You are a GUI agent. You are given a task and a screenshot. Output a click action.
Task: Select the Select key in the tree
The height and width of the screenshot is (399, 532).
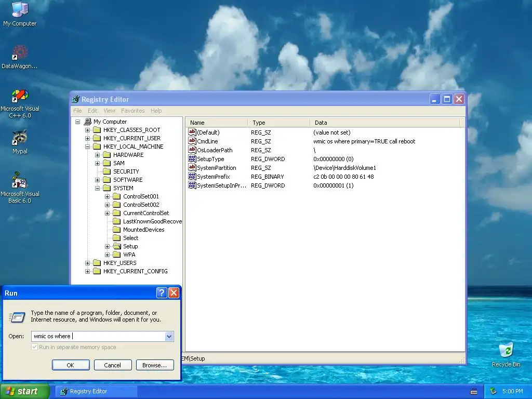[130, 238]
